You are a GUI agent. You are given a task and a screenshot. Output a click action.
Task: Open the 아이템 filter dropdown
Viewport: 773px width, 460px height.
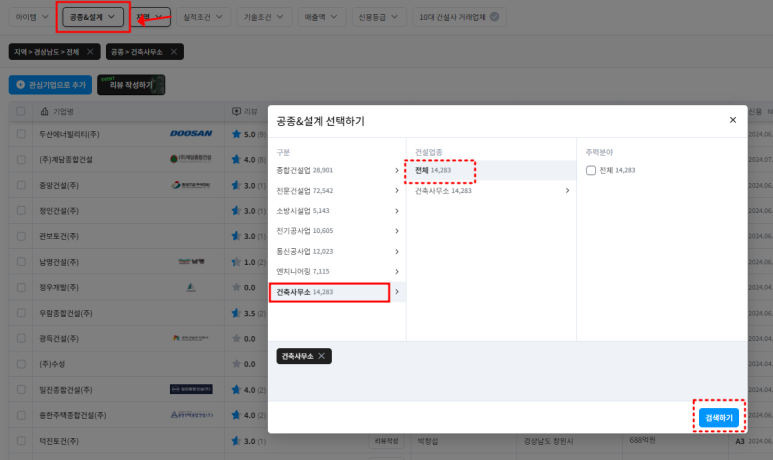(x=32, y=17)
